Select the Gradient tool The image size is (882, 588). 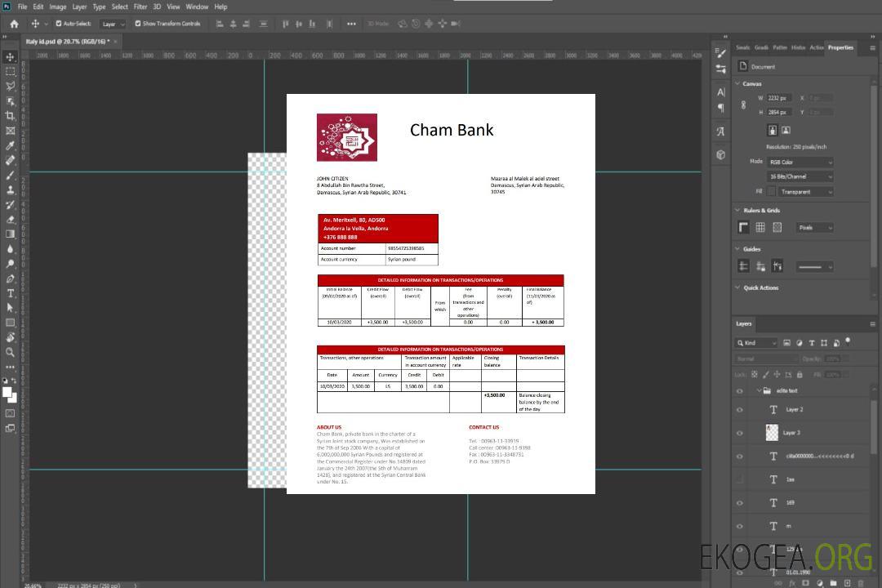click(10, 234)
